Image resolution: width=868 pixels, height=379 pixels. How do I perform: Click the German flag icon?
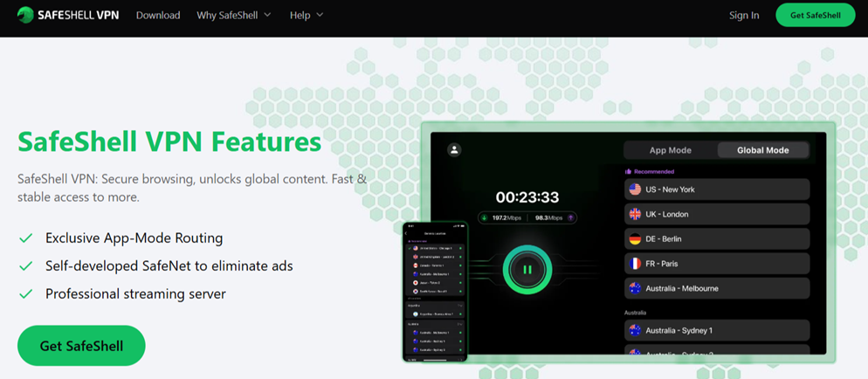pyautogui.click(x=635, y=239)
